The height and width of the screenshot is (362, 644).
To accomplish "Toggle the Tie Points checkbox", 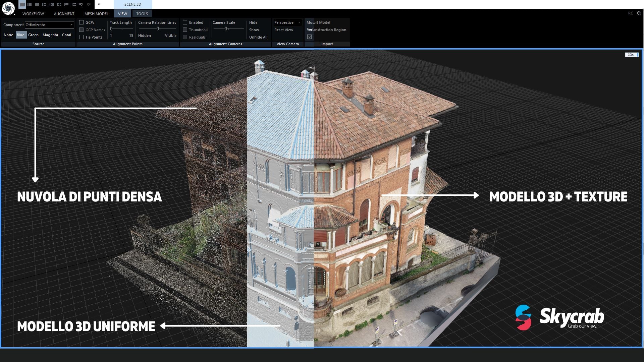I will click(81, 37).
